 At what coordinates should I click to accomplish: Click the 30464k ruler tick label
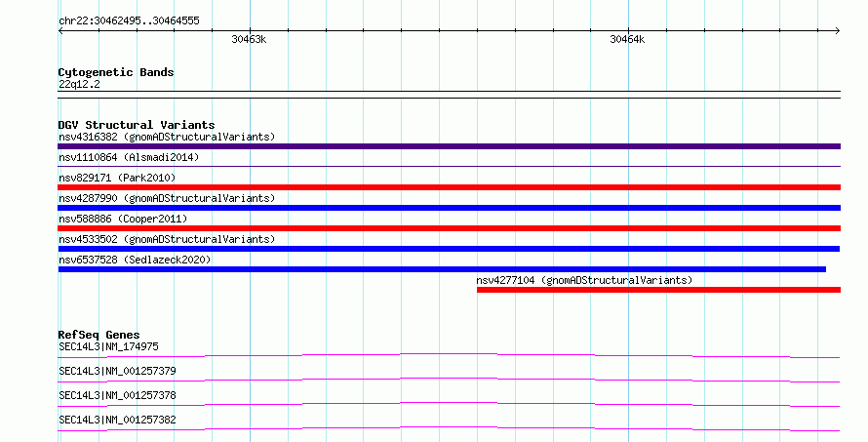(627, 39)
